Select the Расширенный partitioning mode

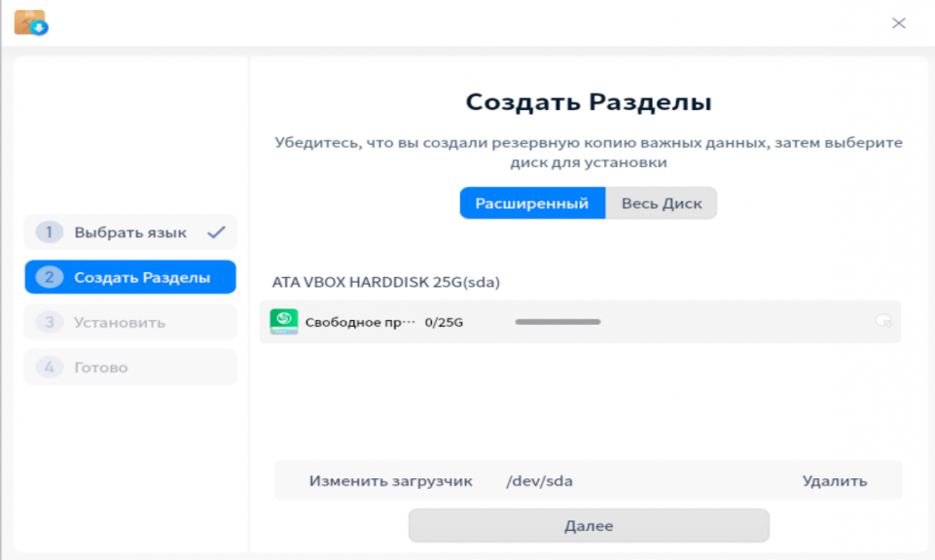coord(532,202)
